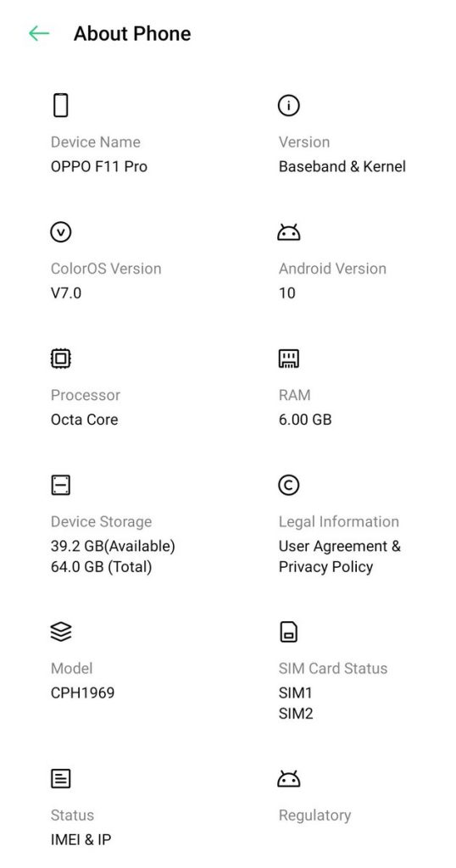
Task: Tap the Android icon above Regulatory
Action: pyautogui.click(x=288, y=779)
